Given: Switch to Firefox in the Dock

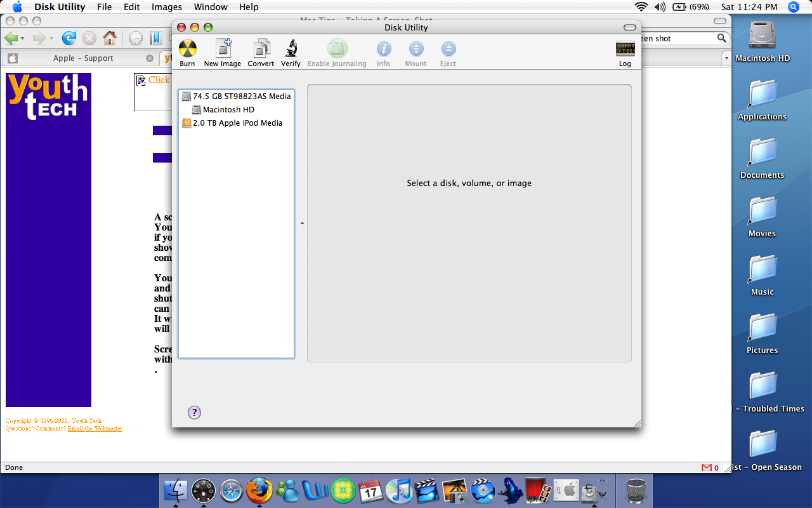Looking at the screenshot, I should pyautogui.click(x=259, y=491).
